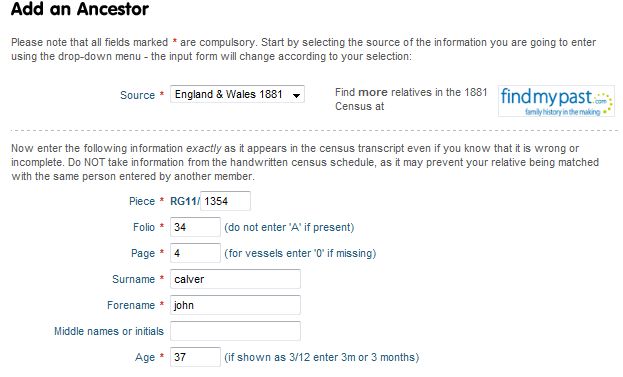Click the Page field label
This screenshot has width=623, height=377.
click(x=143, y=253)
